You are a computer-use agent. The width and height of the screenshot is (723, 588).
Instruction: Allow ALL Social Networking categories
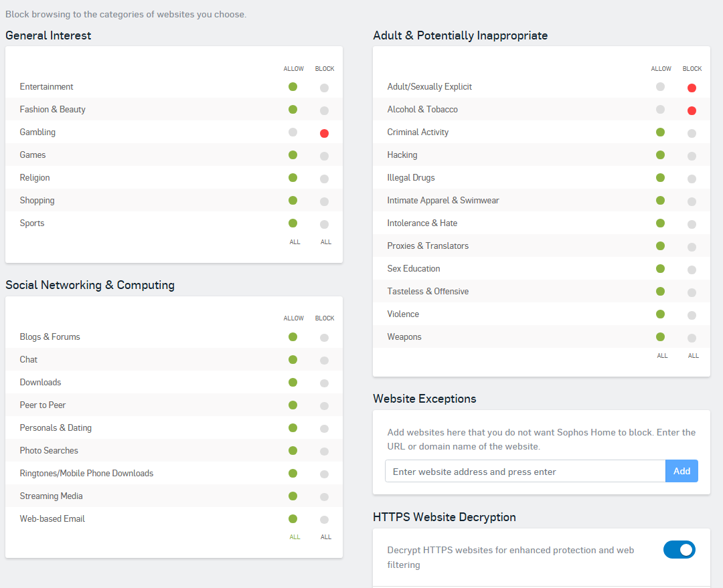tap(295, 537)
